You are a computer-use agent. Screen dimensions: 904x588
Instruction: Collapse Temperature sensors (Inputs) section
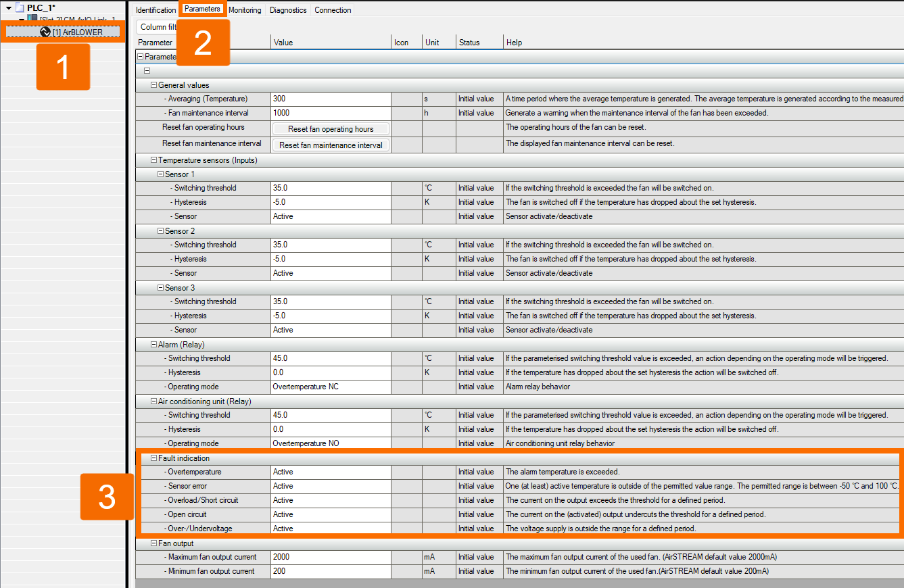153,160
